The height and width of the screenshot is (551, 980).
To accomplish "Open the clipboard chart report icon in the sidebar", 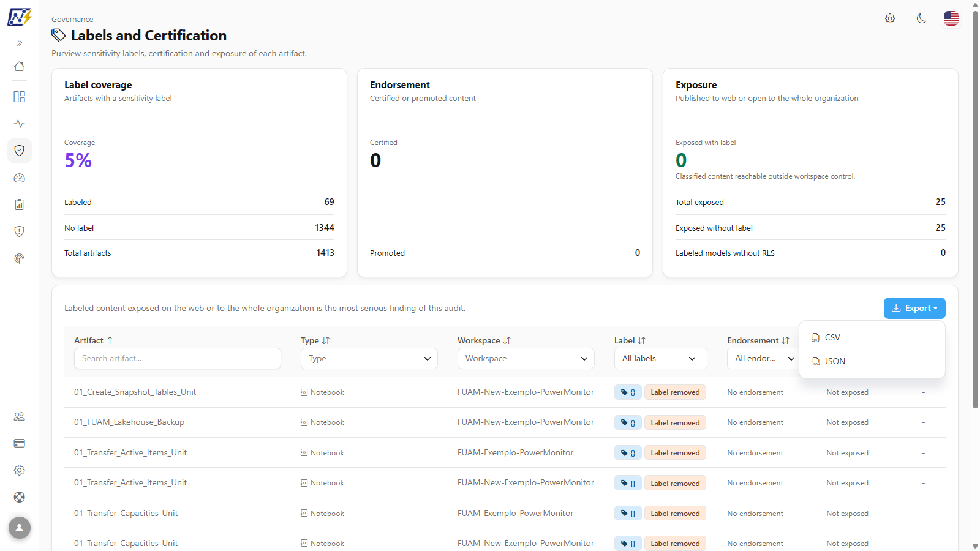I will pos(20,204).
